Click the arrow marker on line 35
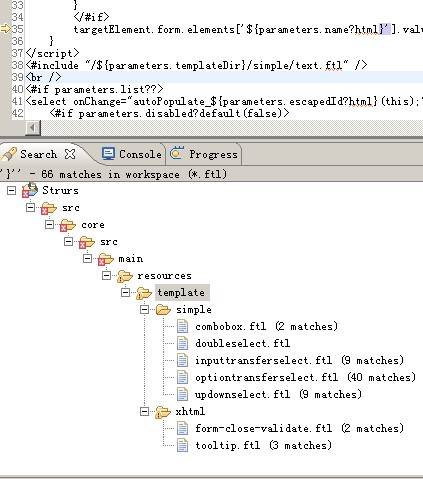 pyautogui.click(x=5, y=29)
